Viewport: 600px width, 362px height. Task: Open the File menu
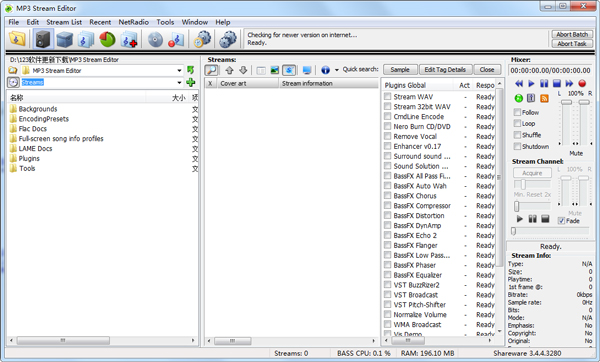(14, 22)
